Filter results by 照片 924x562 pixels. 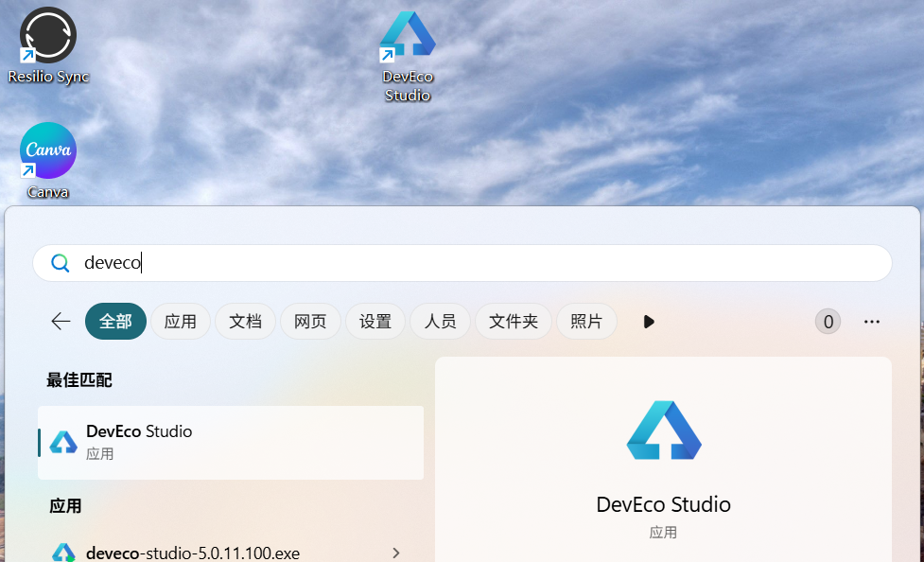(586, 322)
